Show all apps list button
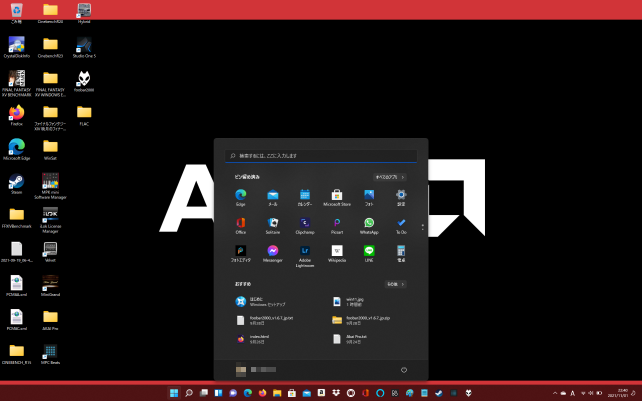The width and height of the screenshot is (642, 401). tap(389, 177)
